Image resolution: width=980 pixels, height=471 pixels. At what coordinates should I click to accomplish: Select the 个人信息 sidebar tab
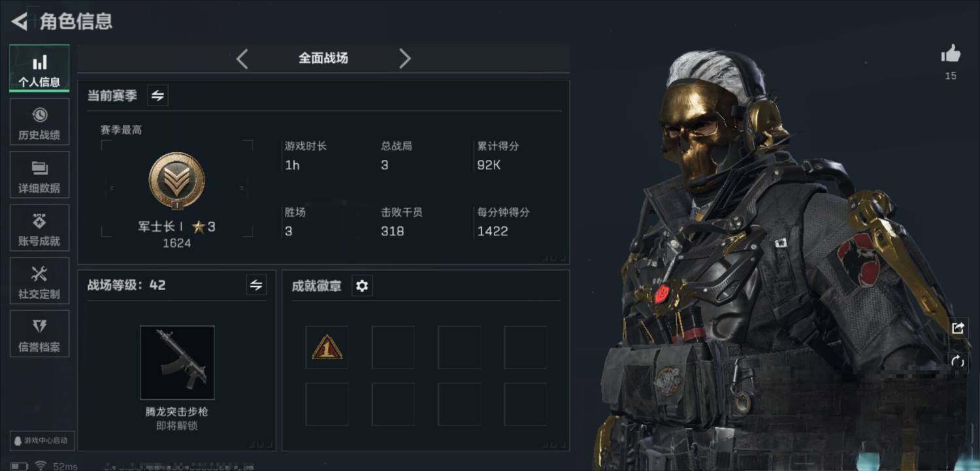pos(39,69)
